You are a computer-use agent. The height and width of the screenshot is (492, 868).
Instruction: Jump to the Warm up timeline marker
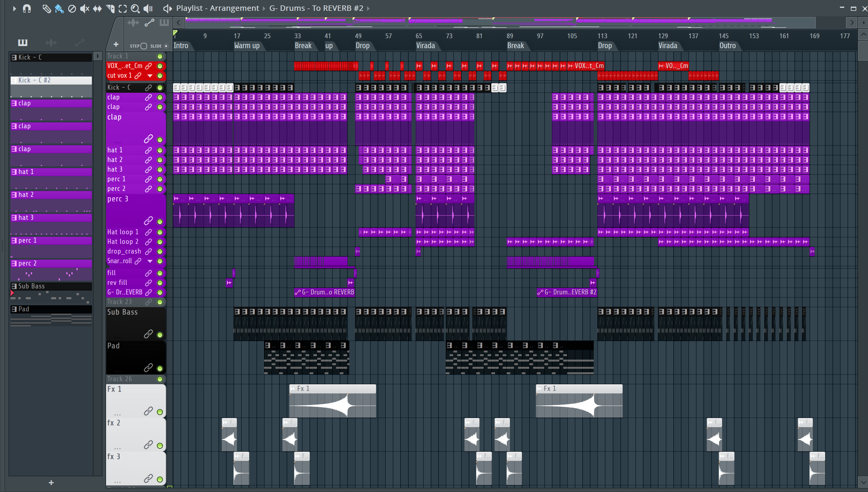point(247,46)
